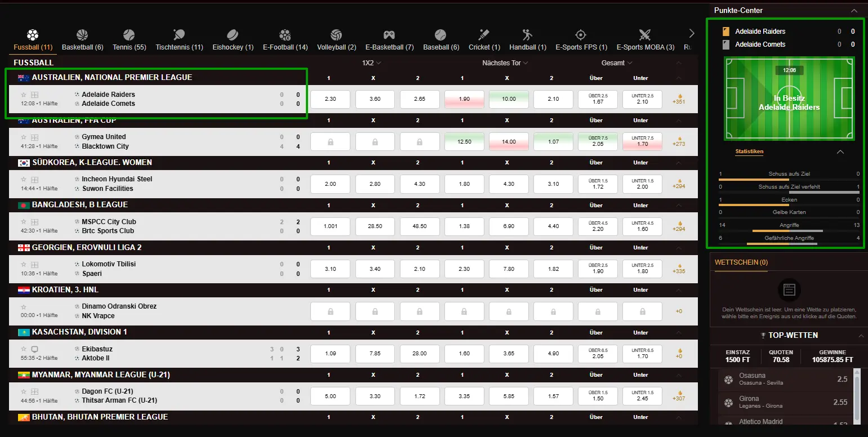
Task: Favorite the Gymea United match with the star
Action: 24,137
